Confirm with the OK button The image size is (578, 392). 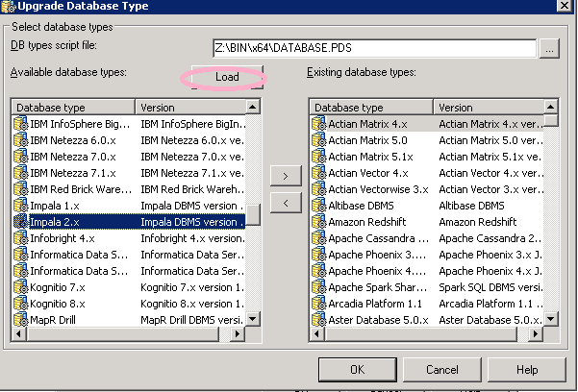[x=357, y=370]
